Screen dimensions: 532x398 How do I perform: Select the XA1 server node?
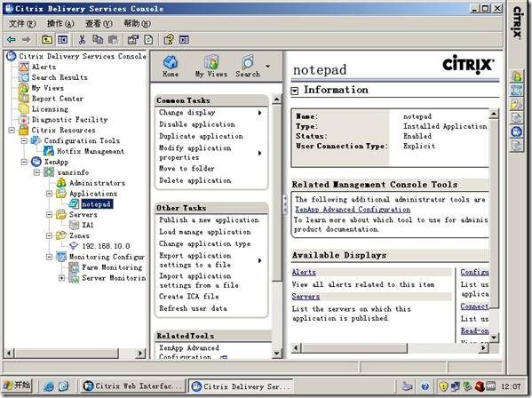point(88,225)
